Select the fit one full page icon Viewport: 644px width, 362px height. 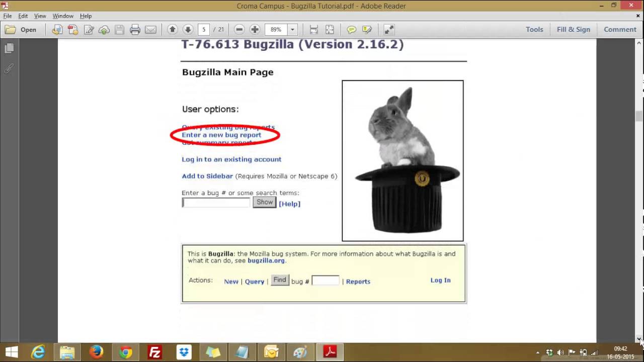[330, 30]
